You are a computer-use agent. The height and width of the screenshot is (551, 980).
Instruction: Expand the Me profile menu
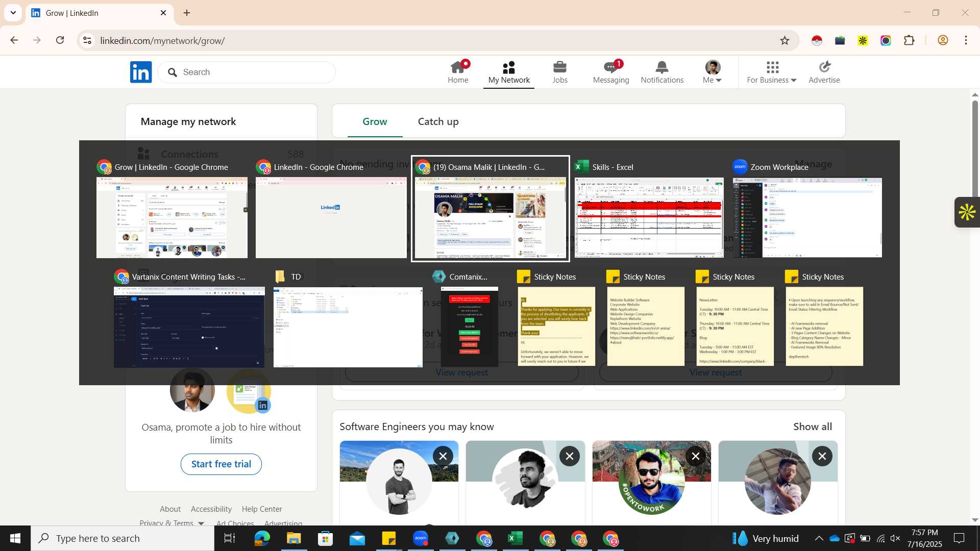click(713, 72)
